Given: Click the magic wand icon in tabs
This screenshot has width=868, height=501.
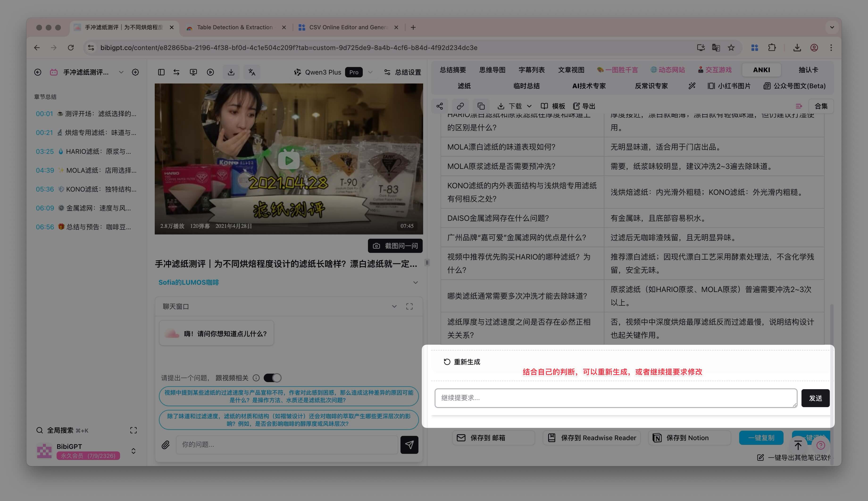Looking at the screenshot, I should (692, 86).
